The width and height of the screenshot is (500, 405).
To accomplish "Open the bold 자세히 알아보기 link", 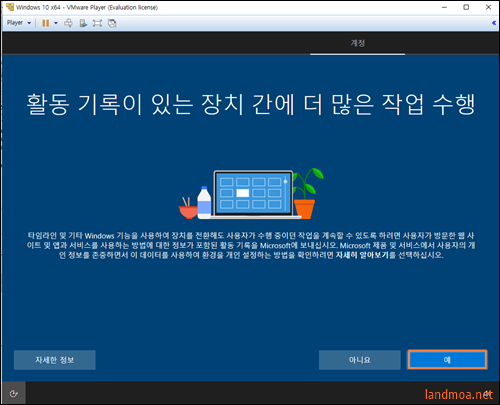I will pos(362,255).
